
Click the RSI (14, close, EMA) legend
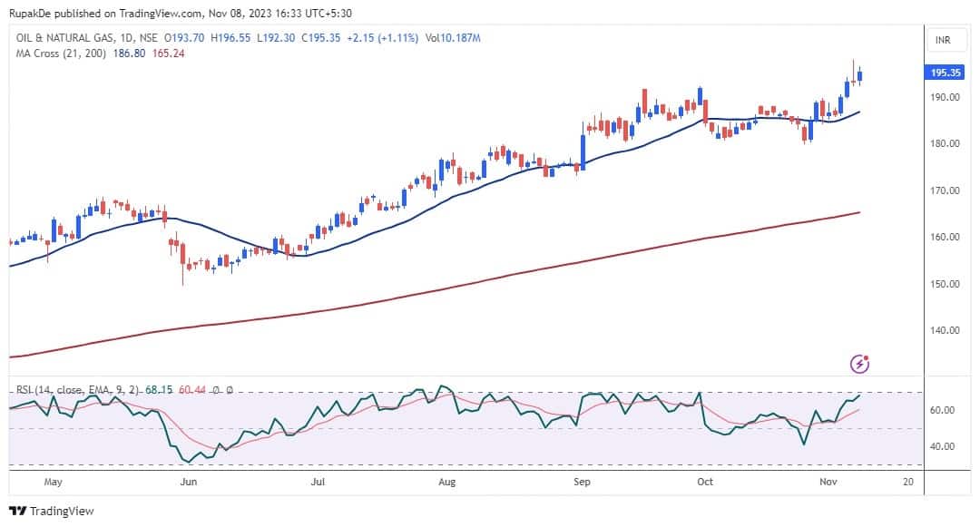pyautogui.click(x=78, y=390)
